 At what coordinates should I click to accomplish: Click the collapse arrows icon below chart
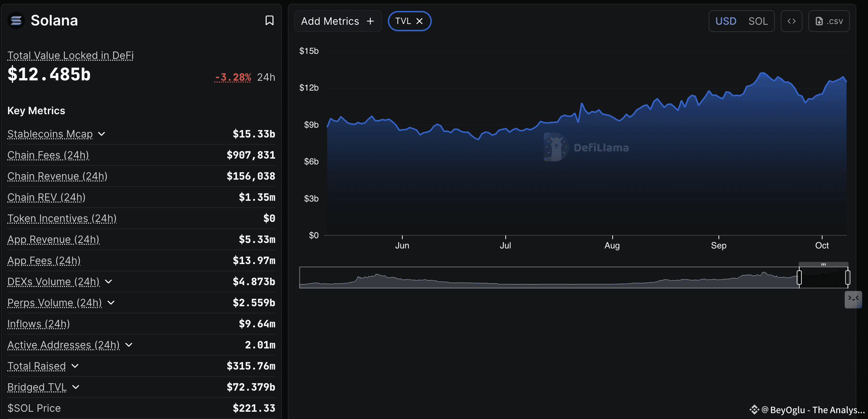tap(853, 299)
